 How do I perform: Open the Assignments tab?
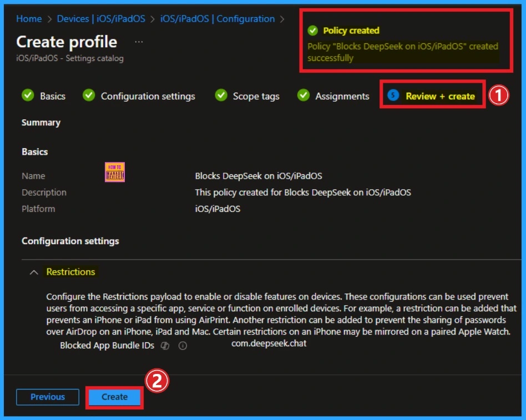(x=342, y=97)
